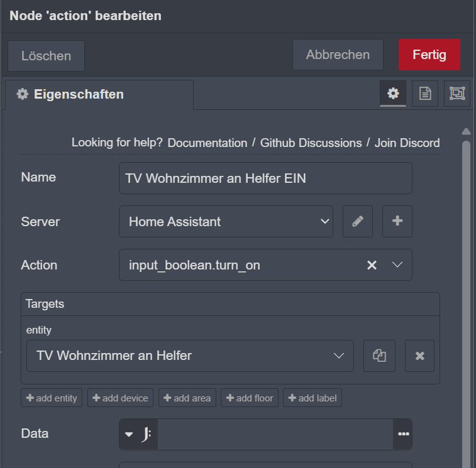The image size is (476, 468).
Task: Click Abbrechen to cancel editing
Action: point(338,55)
